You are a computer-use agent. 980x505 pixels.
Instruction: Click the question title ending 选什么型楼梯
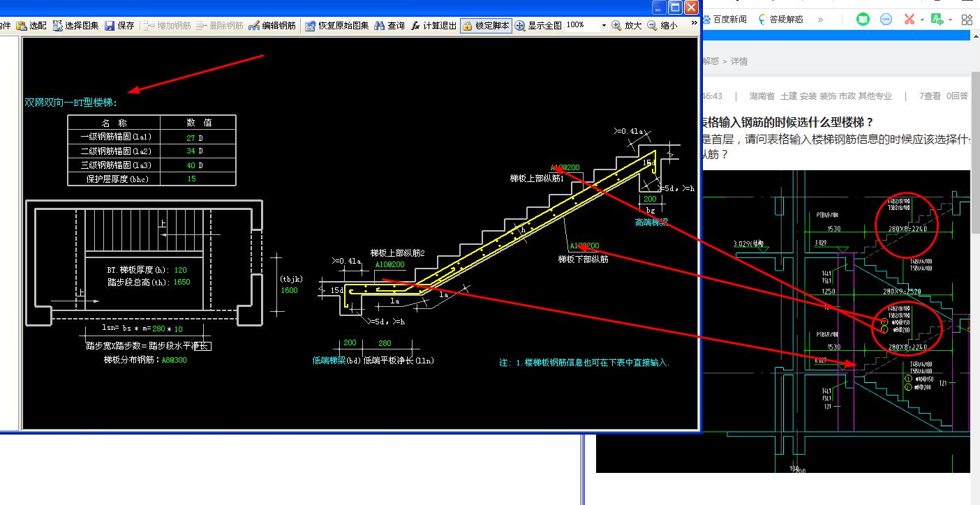tap(787, 122)
